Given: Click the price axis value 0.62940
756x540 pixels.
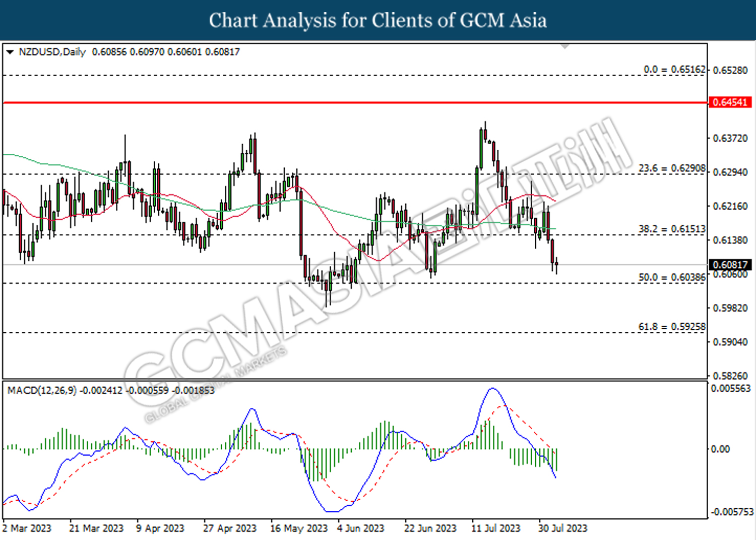Looking at the screenshot, I should tap(730, 172).
